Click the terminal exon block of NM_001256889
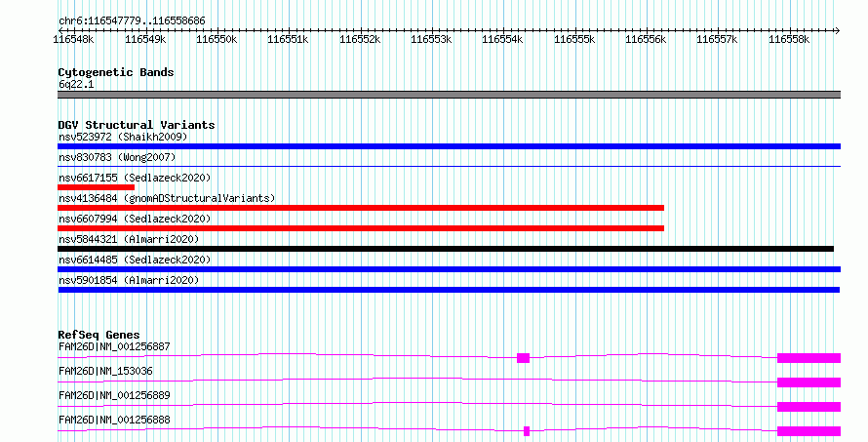The image size is (868, 442). pos(809,407)
